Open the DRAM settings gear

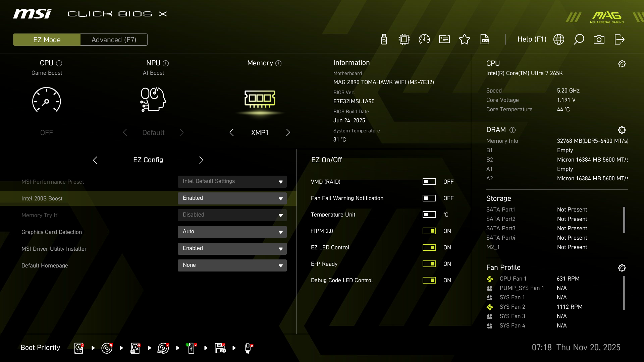pyautogui.click(x=622, y=130)
